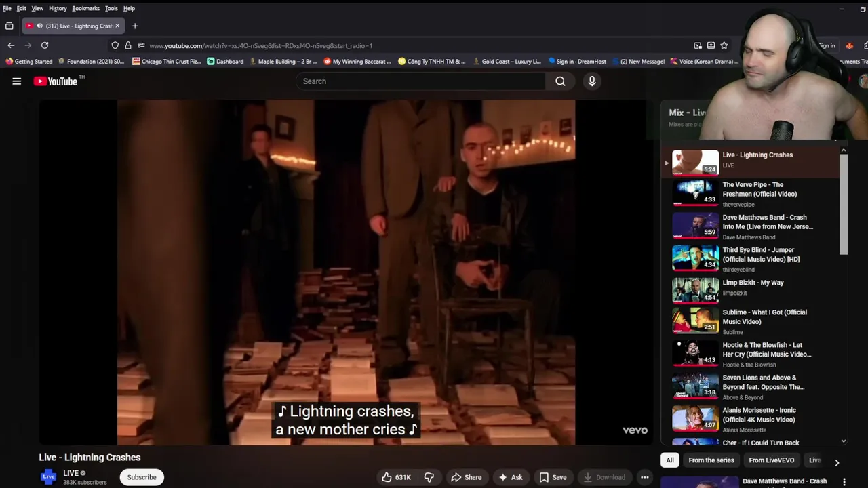Show more filter chips with right chevron
868x488 pixels.
click(837, 462)
